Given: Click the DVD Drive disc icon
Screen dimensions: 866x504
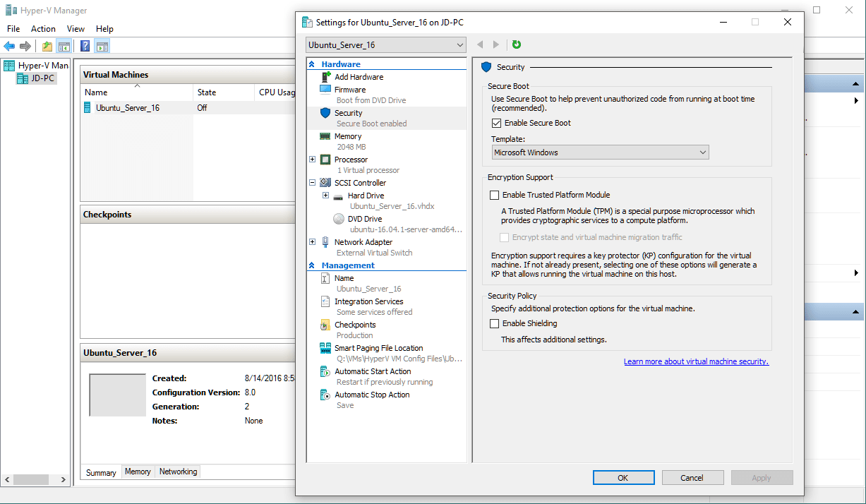Looking at the screenshot, I should [x=339, y=219].
